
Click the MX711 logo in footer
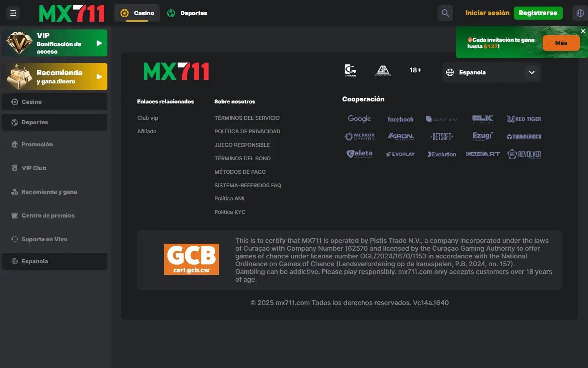coord(176,71)
